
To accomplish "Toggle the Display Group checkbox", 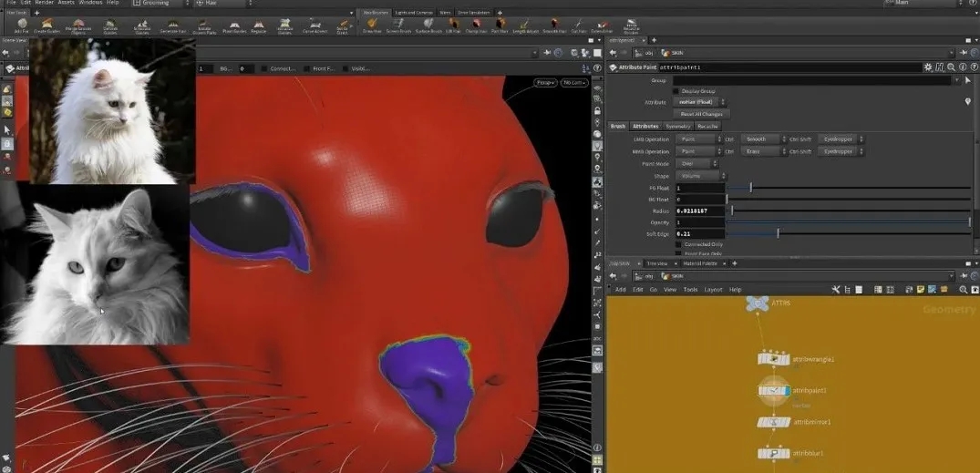I will point(676,91).
